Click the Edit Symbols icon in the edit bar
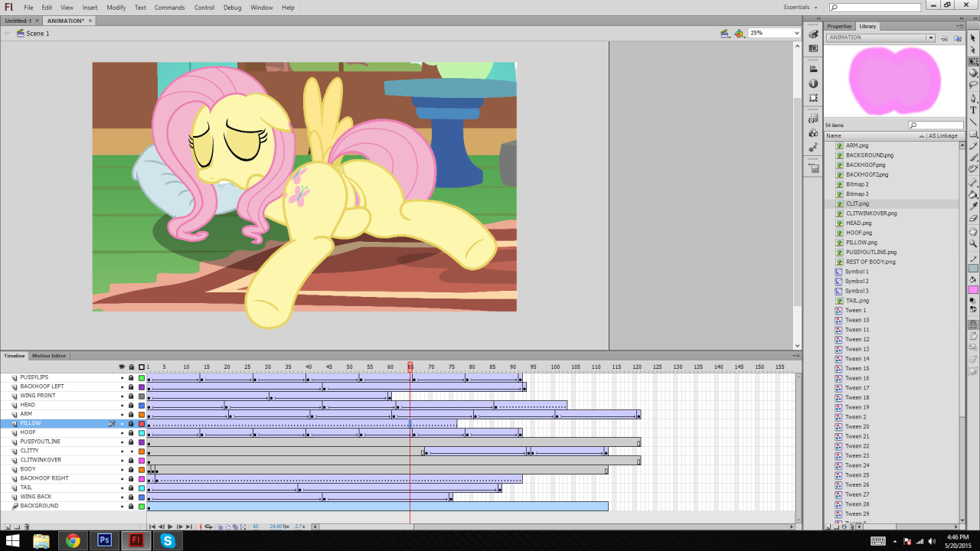980x551 pixels. coord(739,33)
